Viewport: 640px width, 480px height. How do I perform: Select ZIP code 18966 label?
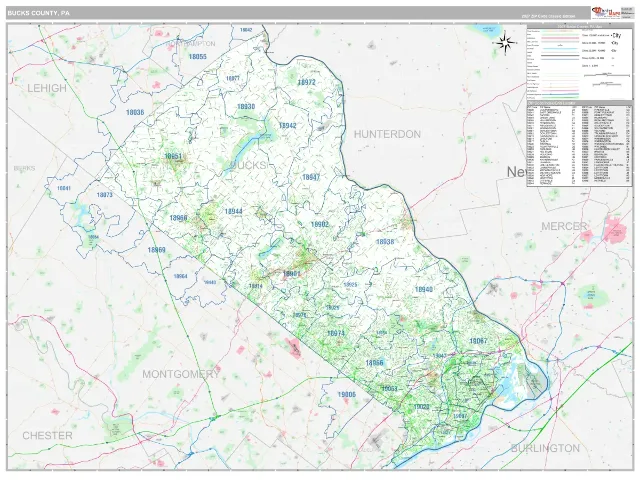coord(374,363)
